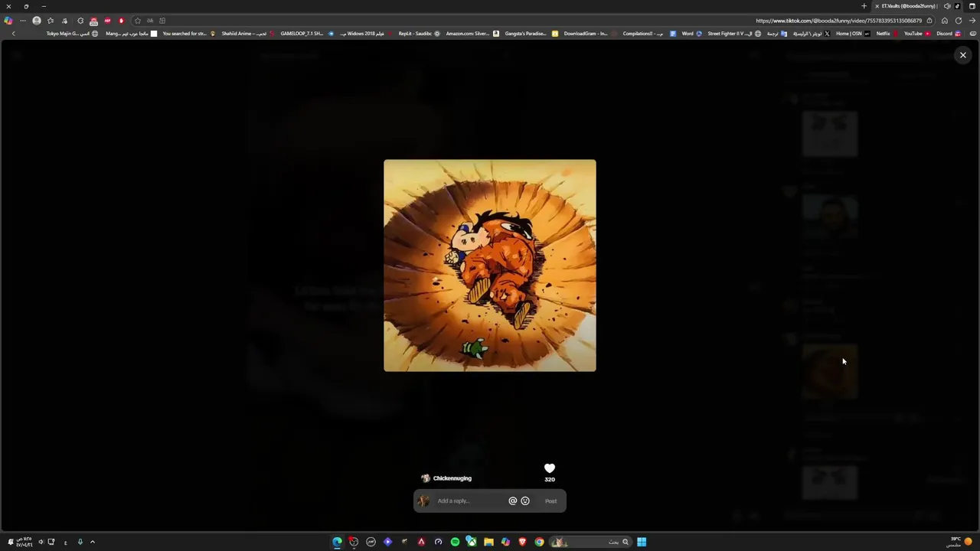
Task: Click the Windows Start button
Action: point(642,542)
